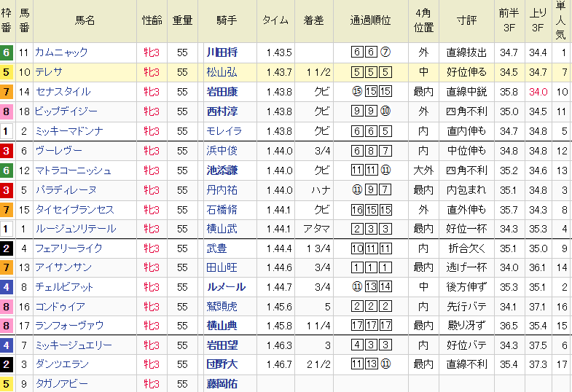
Task: Click the horse name タガノアビー
Action: (x=63, y=383)
